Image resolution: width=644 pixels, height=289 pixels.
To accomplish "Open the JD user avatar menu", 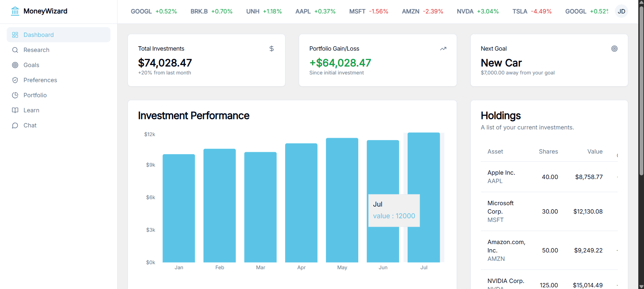I will (x=622, y=11).
